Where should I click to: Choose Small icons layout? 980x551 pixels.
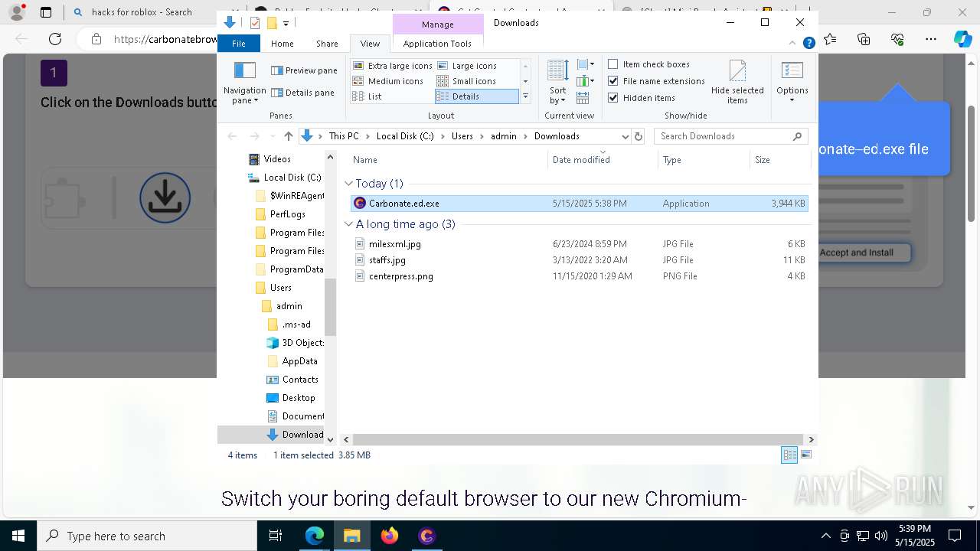tap(466, 81)
